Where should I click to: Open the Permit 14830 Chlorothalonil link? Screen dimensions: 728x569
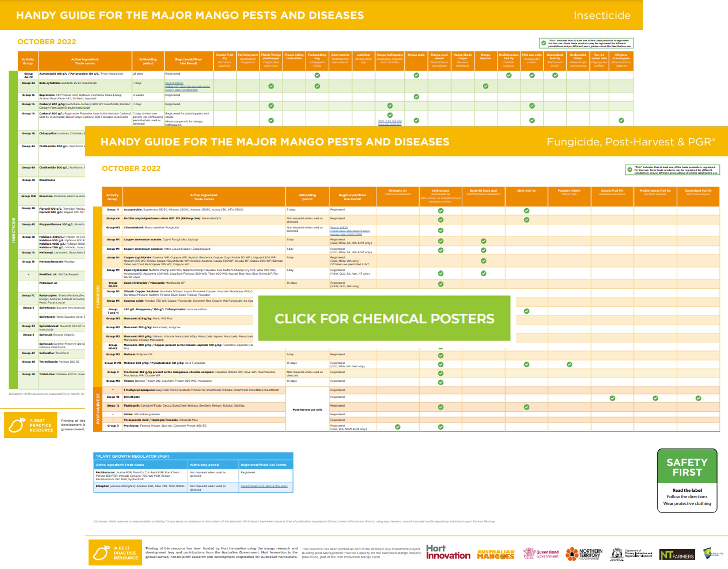[x=339, y=227]
